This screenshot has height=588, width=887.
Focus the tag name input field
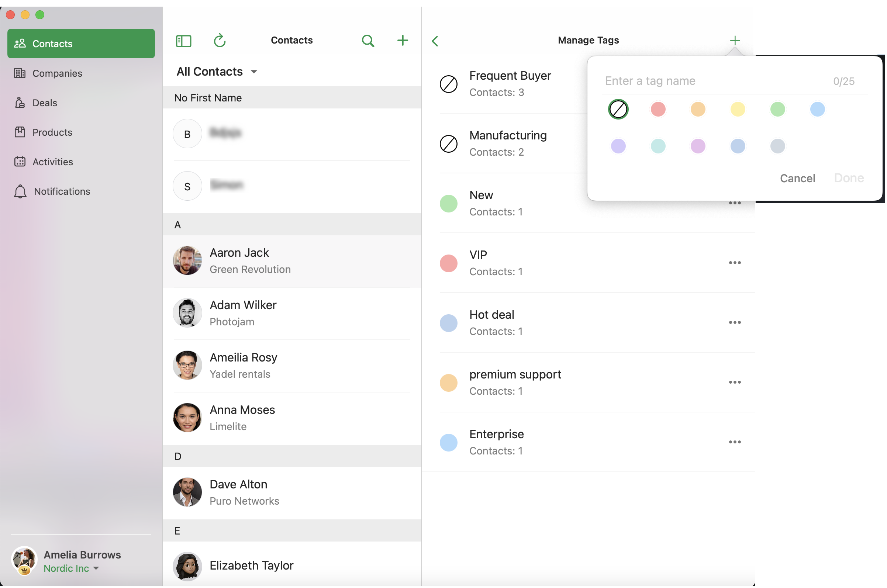(x=712, y=81)
